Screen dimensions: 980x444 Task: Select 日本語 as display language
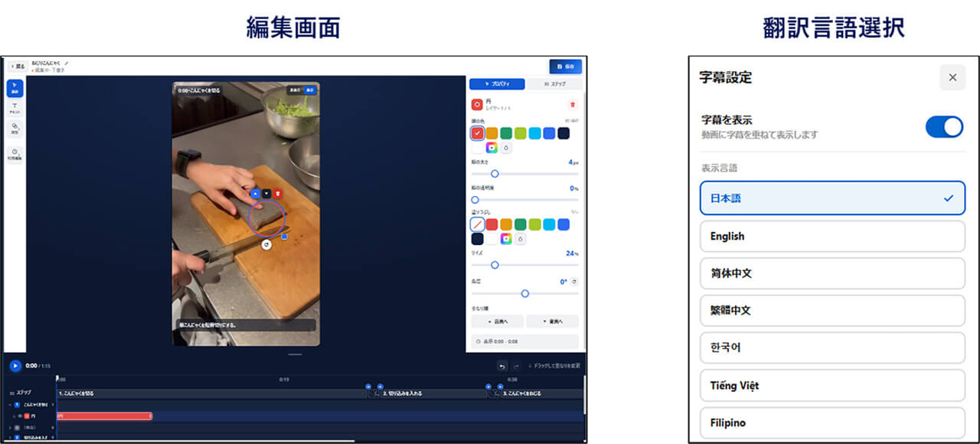[832, 198]
